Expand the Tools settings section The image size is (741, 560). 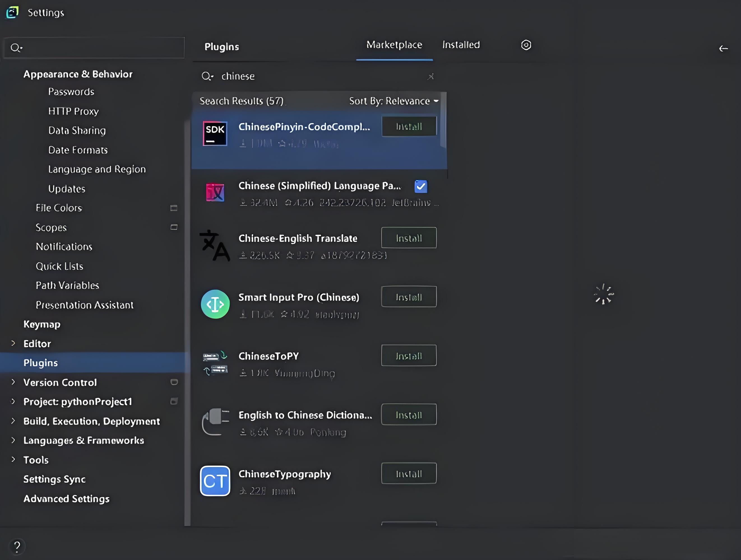(13, 459)
